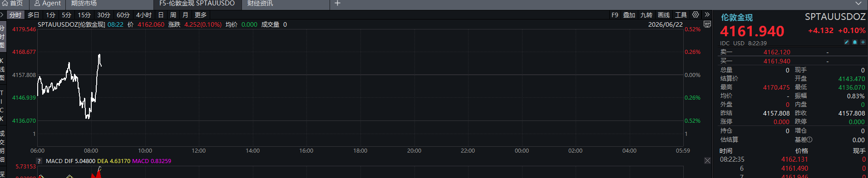
Task: Set a price alert using bell icon
Action: tap(855, 42)
